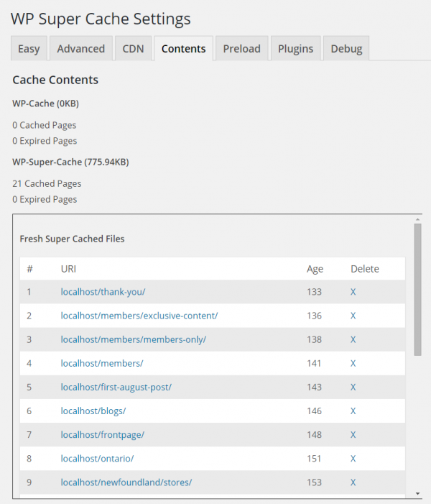Viewport: 431px width, 504px height.
Task: Click the WP-Super-Cache (775.94KB) label
Action: [x=70, y=162]
